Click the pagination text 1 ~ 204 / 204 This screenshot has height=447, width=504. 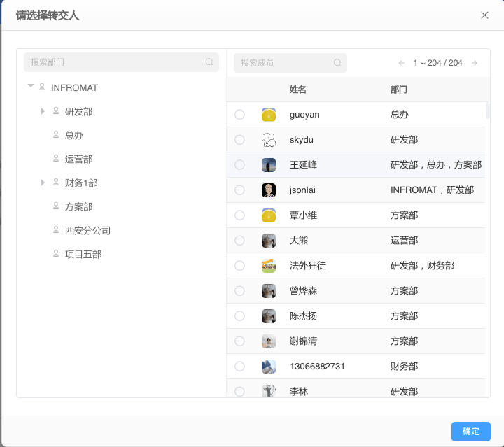437,63
